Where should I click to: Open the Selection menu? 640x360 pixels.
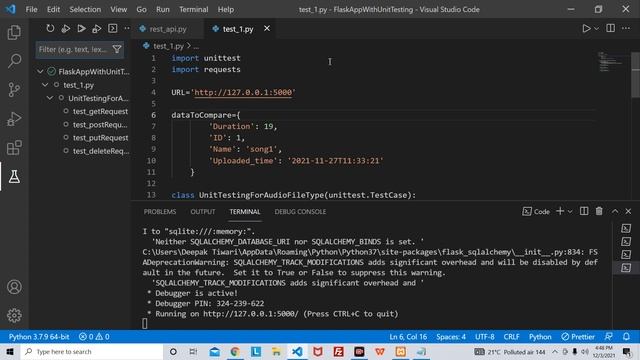[85, 9]
